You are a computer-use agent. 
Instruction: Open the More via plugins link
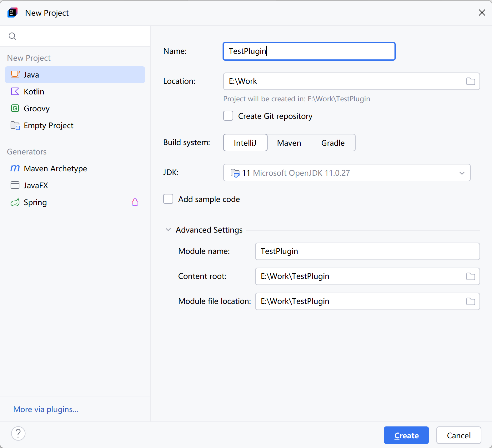[46, 409]
